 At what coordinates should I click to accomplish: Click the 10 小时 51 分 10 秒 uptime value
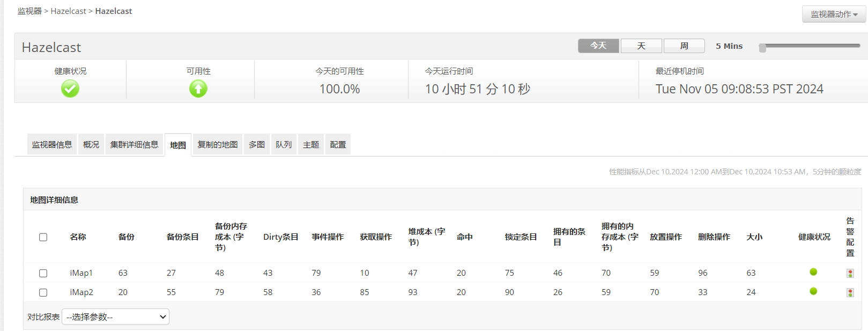click(x=478, y=89)
